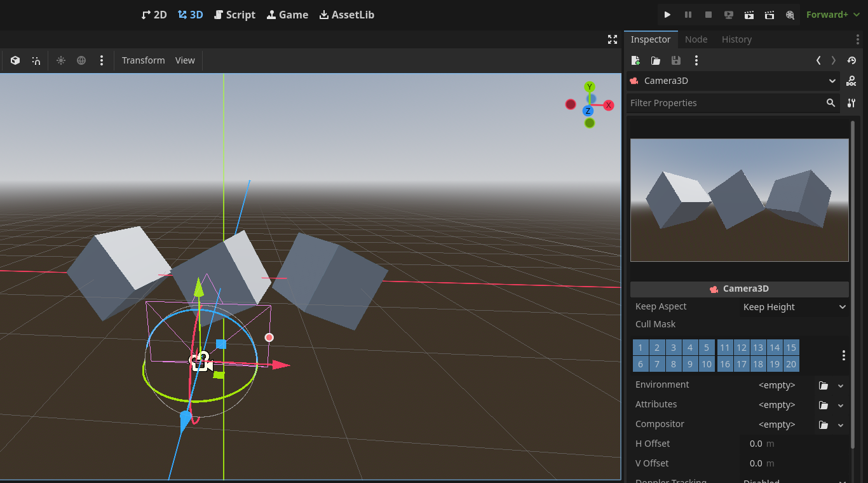Toggle Cull Mask layer 16
This screenshot has height=483, width=868.
[725, 364]
